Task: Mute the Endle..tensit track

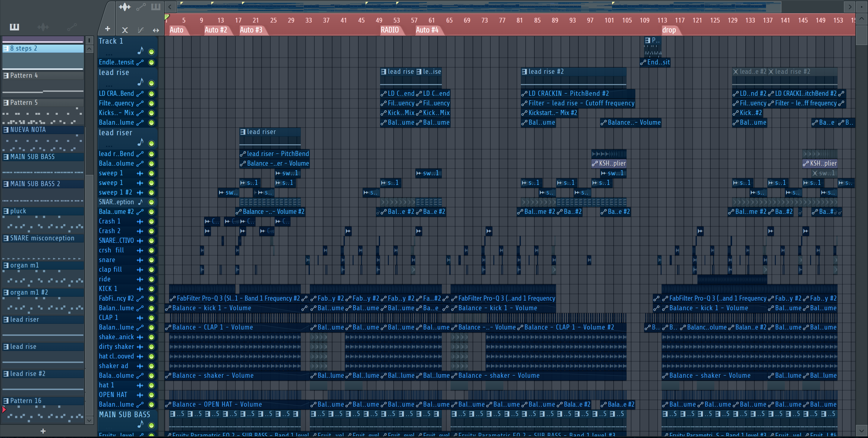Action: point(152,62)
